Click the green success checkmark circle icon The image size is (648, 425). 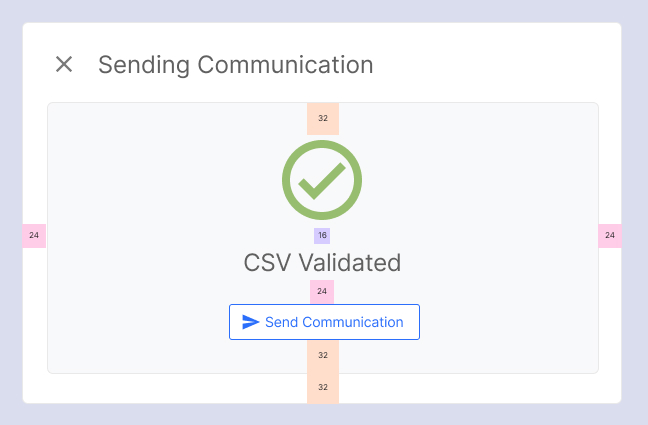pos(322,180)
